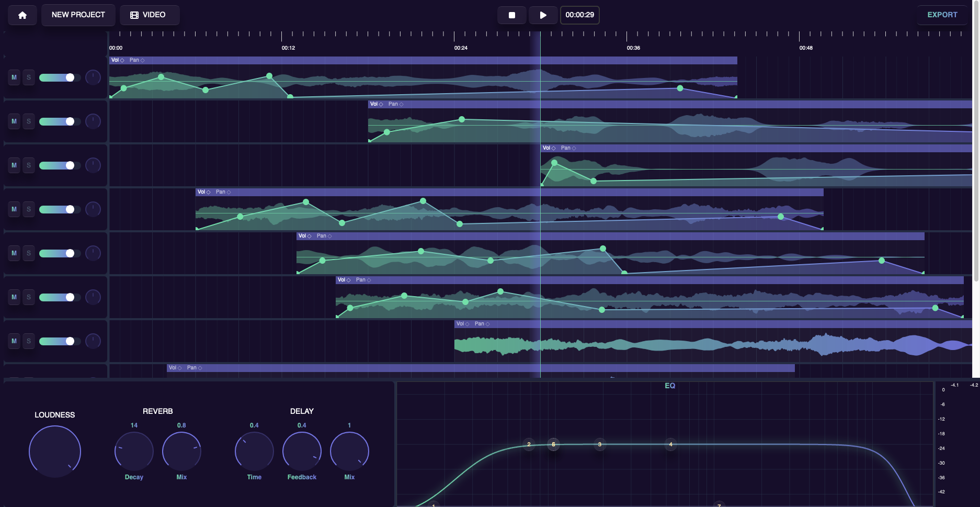The width and height of the screenshot is (980, 507).
Task: Click the 00:00:29 timecode field
Action: [x=579, y=15]
